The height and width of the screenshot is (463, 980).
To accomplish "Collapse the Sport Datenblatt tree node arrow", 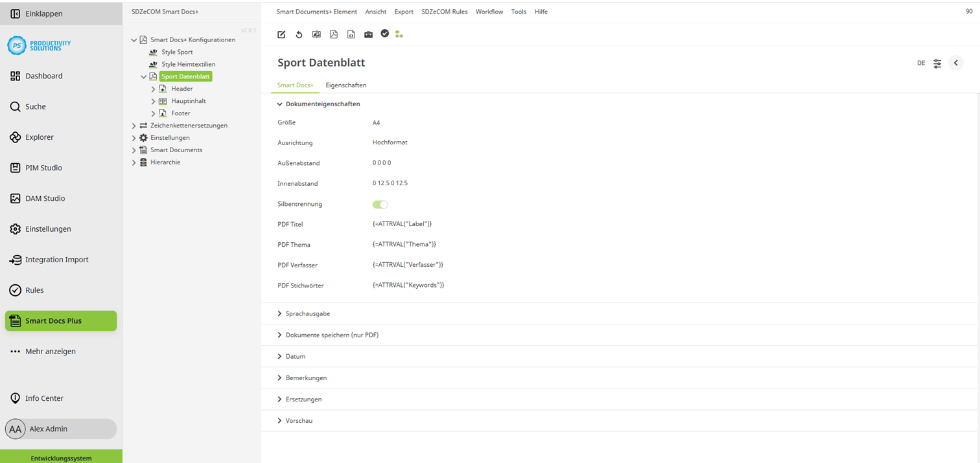I will (144, 76).
